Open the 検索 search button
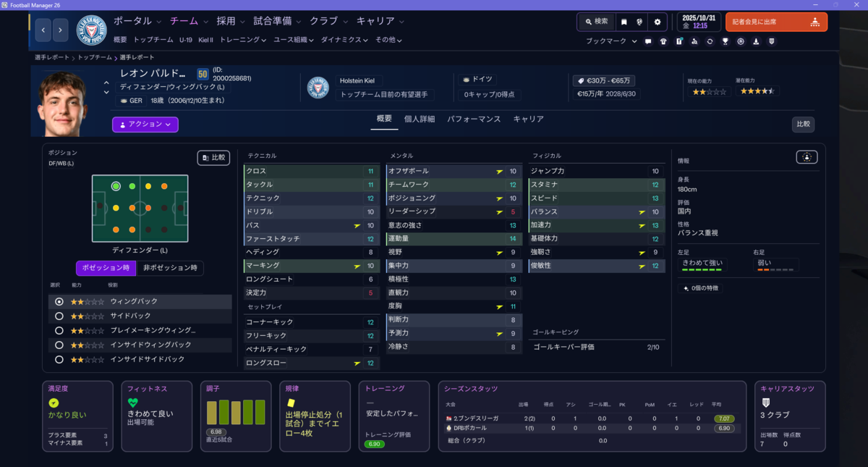 click(596, 22)
